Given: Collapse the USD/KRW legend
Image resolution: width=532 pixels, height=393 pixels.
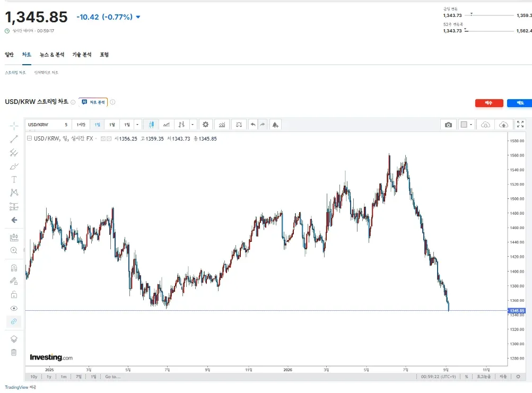Looking at the screenshot, I should tap(29, 138).
